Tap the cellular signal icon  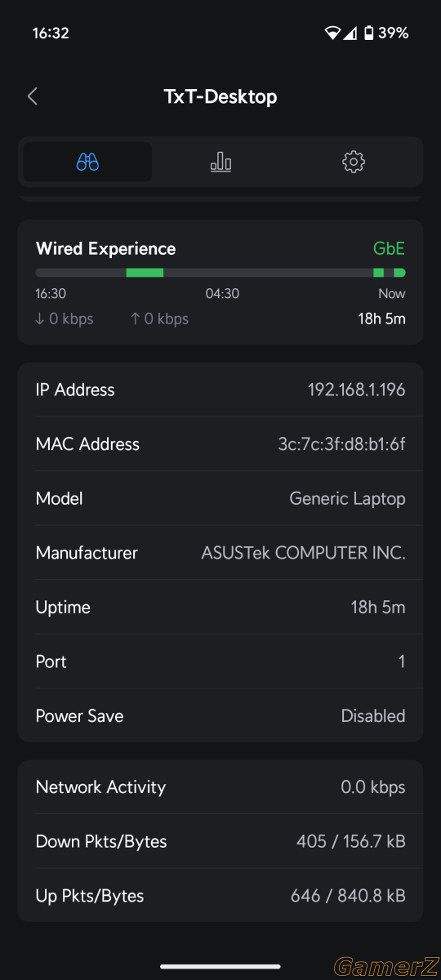coord(350,33)
